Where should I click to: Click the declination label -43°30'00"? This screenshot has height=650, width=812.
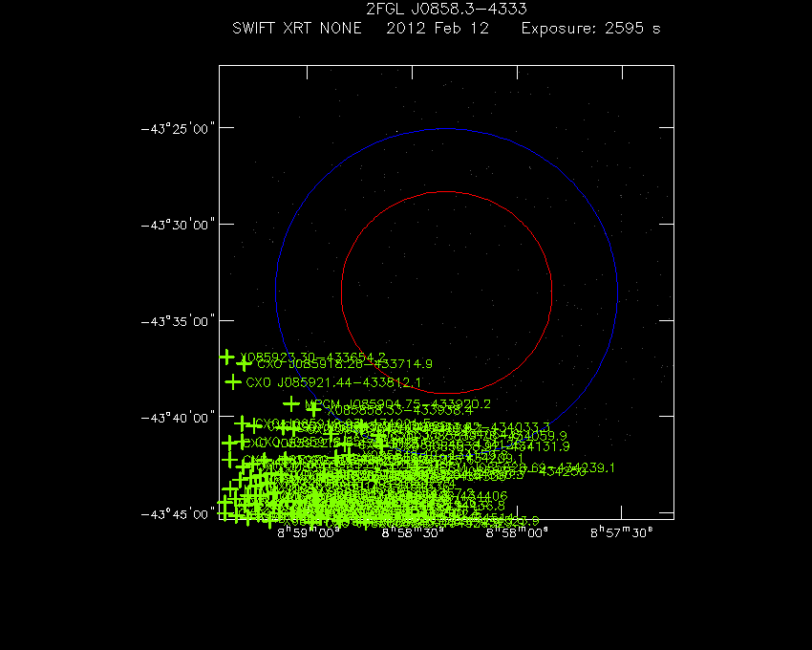pos(178,225)
